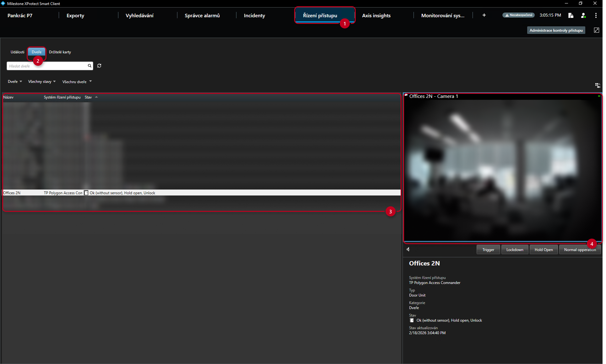Sort doors by the Stav column
The height and width of the screenshot is (364, 606).
pyautogui.click(x=88, y=97)
